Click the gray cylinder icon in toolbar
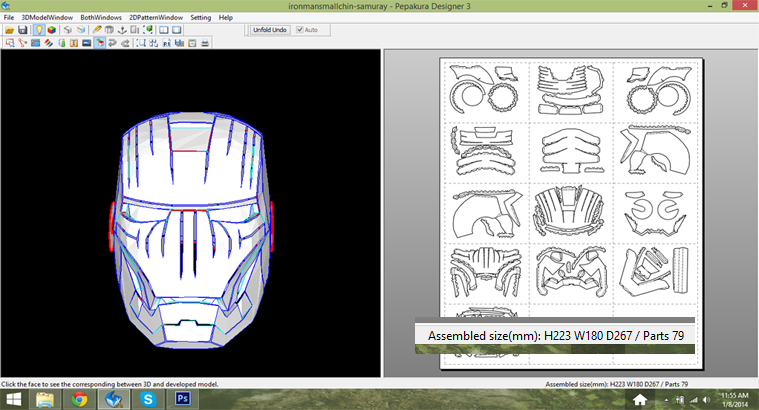The height and width of the screenshot is (410, 759). pyautogui.click(x=109, y=30)
